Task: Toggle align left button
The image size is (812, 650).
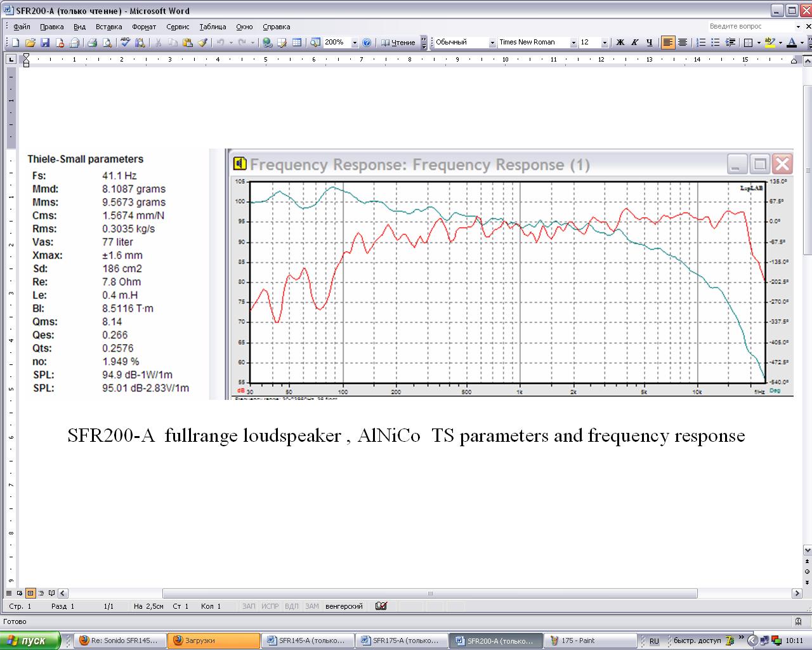Action: (668, 43)
